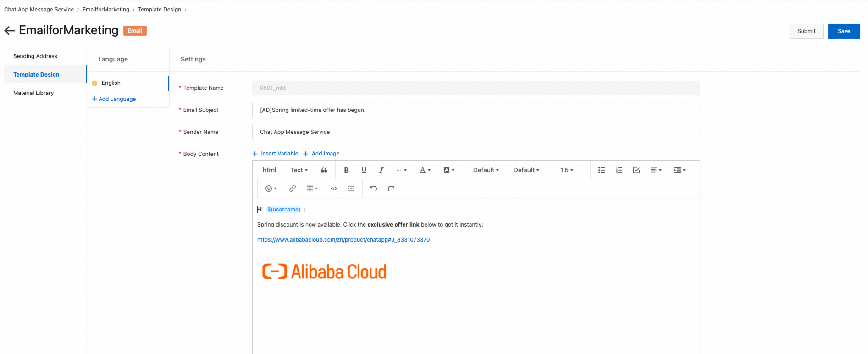Open the Material Library tab

tap(33, 93)
